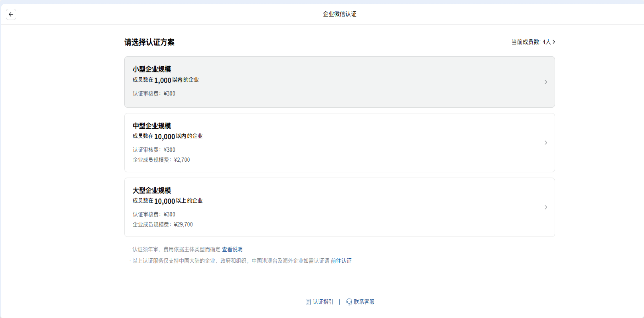Open medium plan via its right chevron
Screen dimensions: 644x318
pos(546,143)
